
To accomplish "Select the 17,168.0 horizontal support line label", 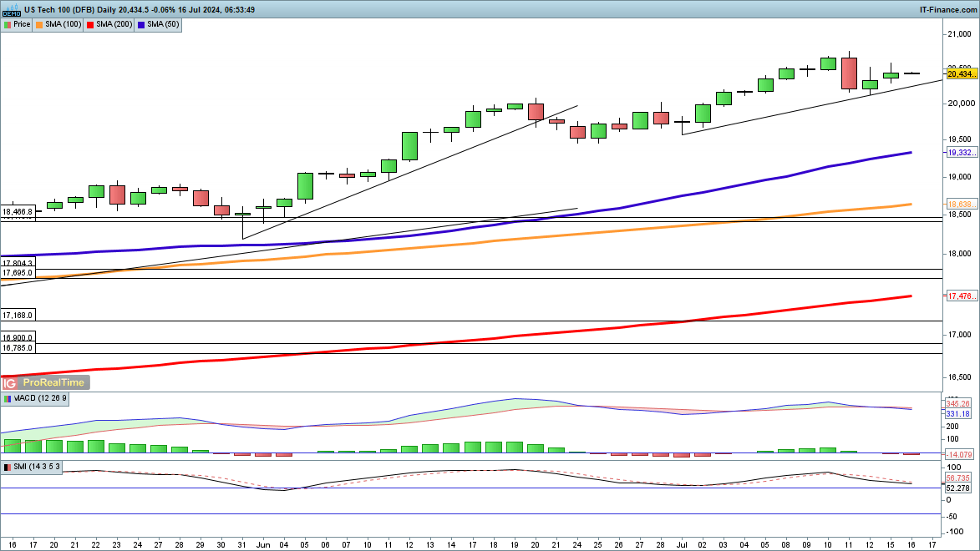I will [x=18, y=316].
